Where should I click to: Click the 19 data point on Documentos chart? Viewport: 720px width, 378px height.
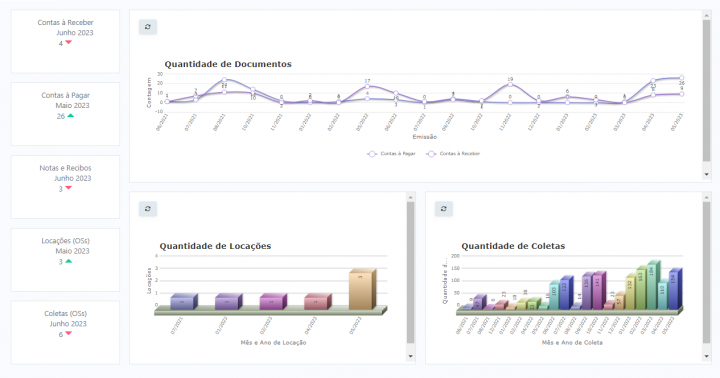point(510,85)
